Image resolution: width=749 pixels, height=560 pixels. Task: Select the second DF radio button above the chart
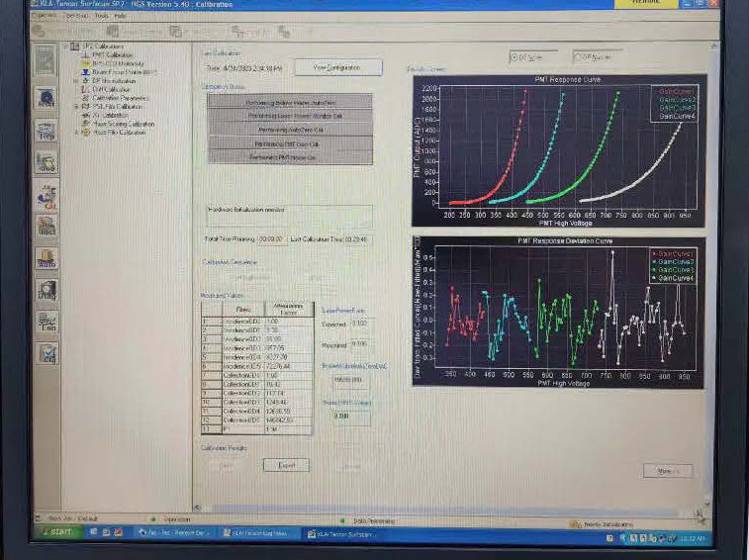(x=578, y=57)
